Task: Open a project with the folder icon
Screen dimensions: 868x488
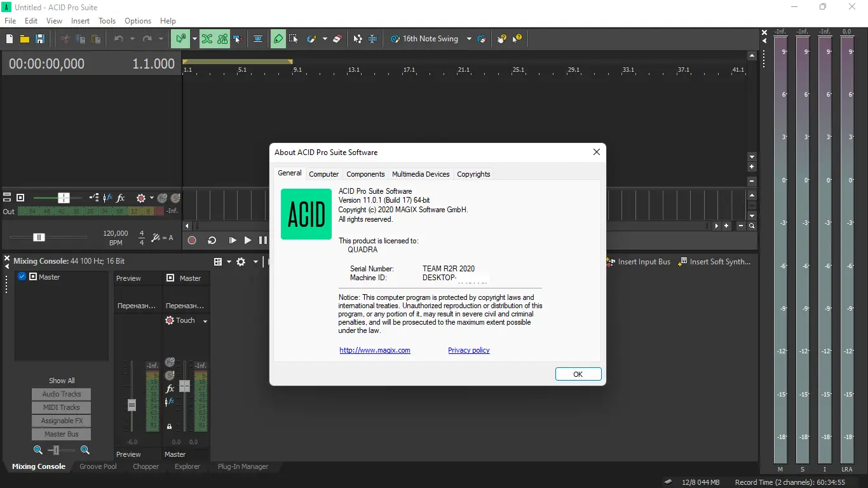Action: (24, 39)
